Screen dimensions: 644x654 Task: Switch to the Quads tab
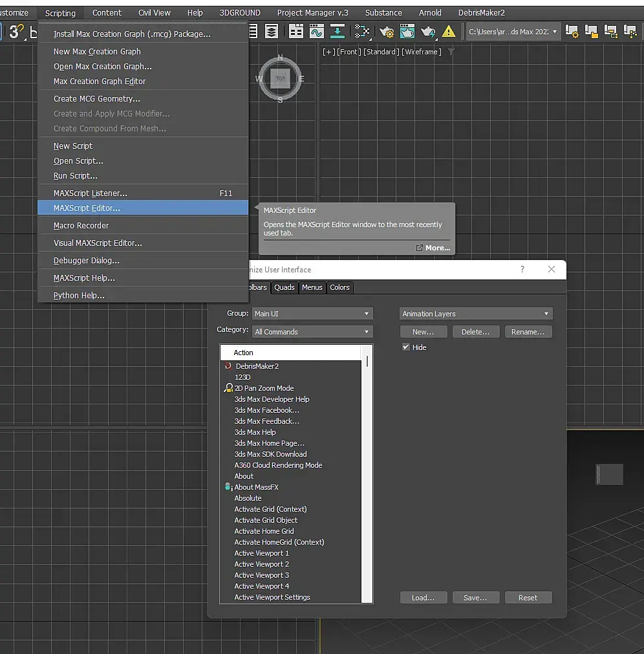click(x=284, y=288)
